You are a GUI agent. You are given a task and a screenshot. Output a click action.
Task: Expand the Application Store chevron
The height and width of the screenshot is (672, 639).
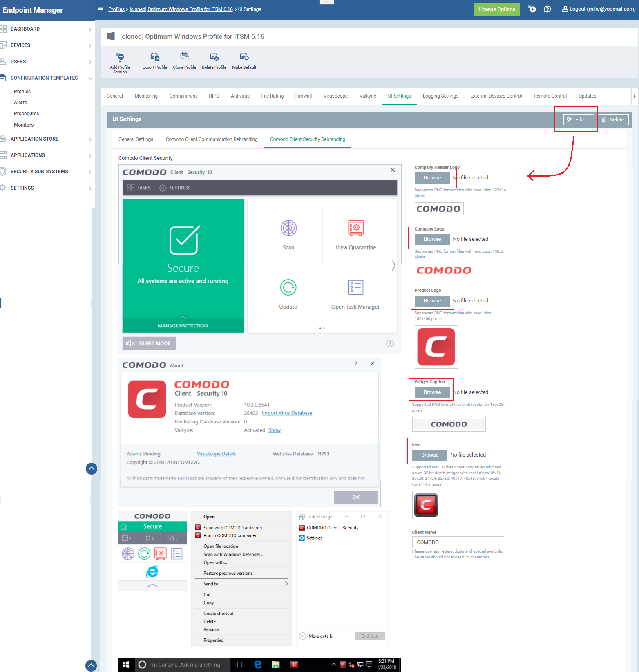pyautogui.click(x=90, y=139)
